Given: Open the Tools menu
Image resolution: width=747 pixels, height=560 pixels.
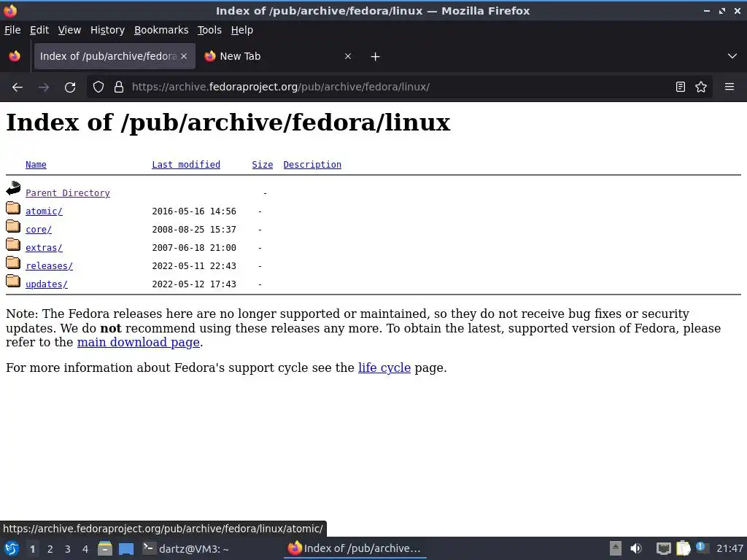Looking at the screenshot, I should pos(209,30).
